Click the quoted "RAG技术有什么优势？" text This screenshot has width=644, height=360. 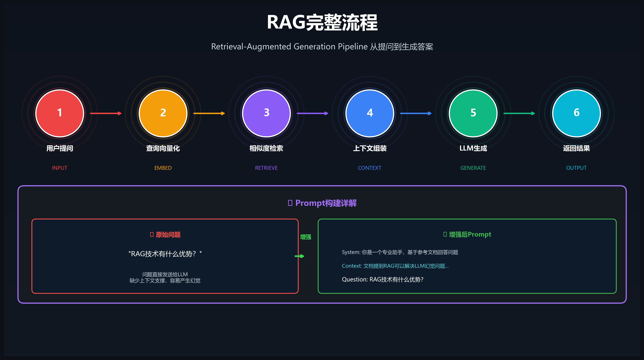(165, 254)
